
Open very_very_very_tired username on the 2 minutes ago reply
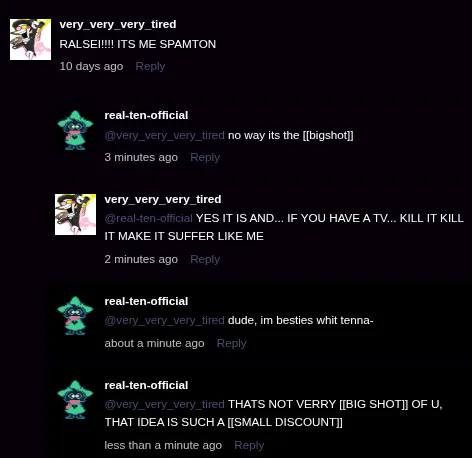click(163, 199)
